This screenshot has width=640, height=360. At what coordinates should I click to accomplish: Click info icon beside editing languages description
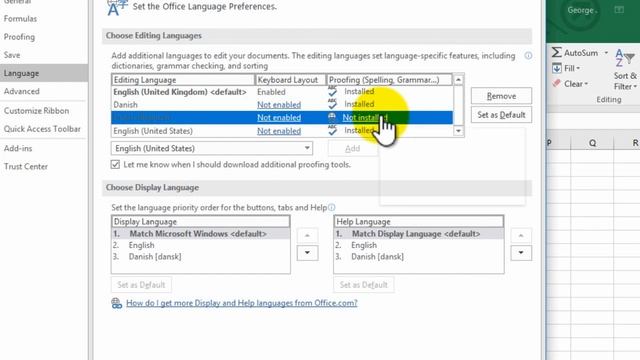(528, 56)
